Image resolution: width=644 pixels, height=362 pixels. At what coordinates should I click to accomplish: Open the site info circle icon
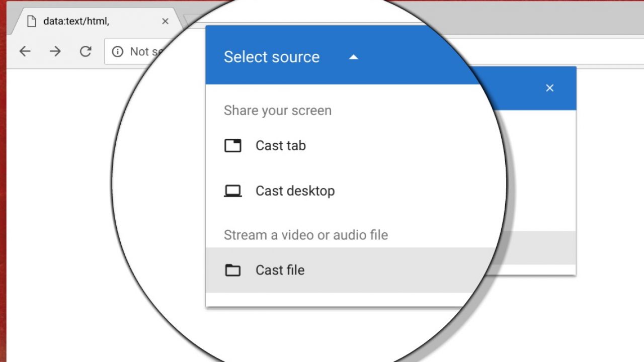point(117,52)
